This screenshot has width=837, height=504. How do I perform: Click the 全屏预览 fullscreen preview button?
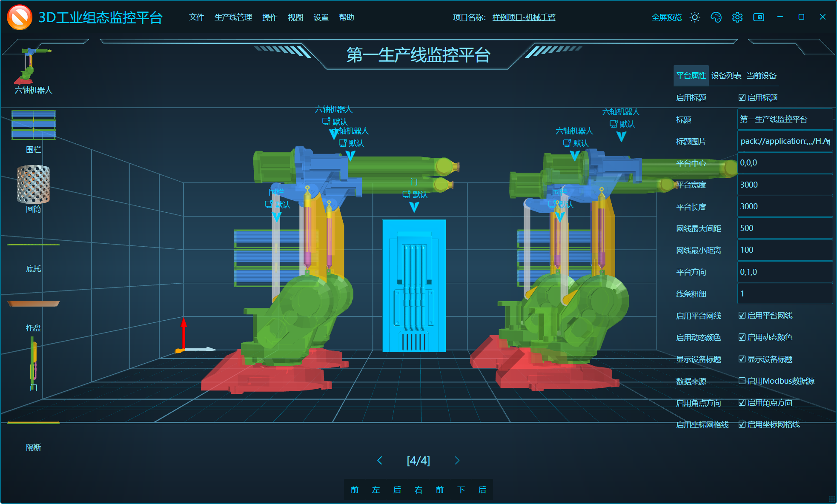(666, 17)
